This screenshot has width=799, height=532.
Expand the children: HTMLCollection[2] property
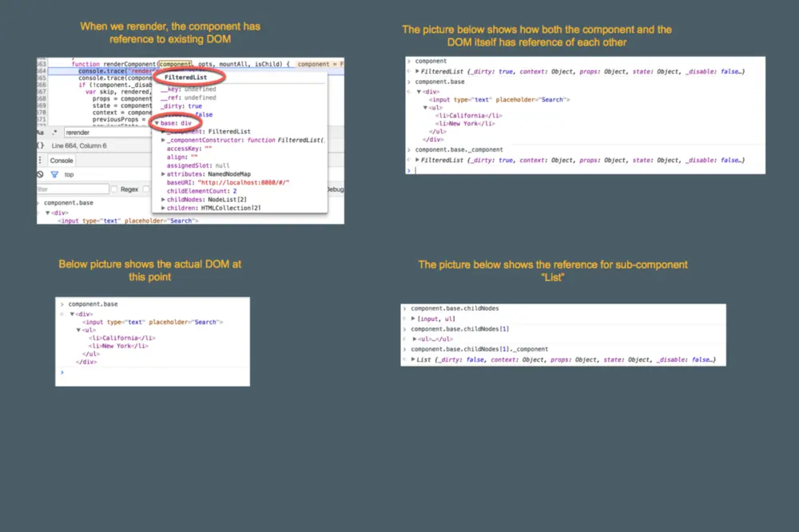tap(163, 208)
